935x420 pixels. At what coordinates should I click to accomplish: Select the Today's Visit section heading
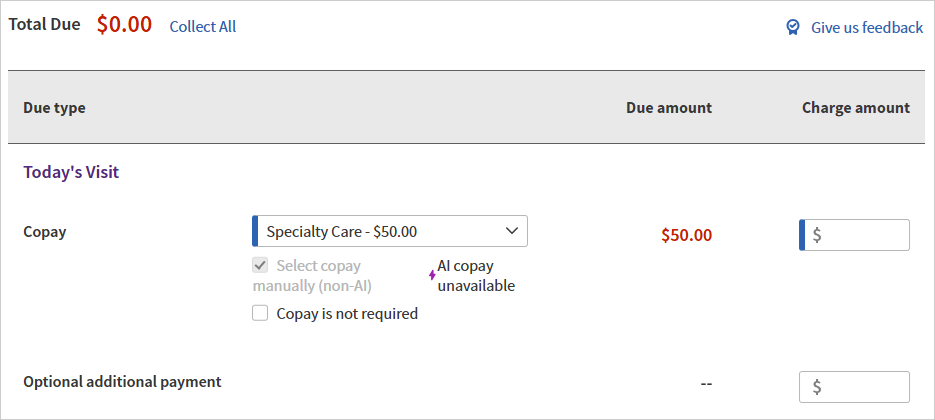click(x=71, y=172)
